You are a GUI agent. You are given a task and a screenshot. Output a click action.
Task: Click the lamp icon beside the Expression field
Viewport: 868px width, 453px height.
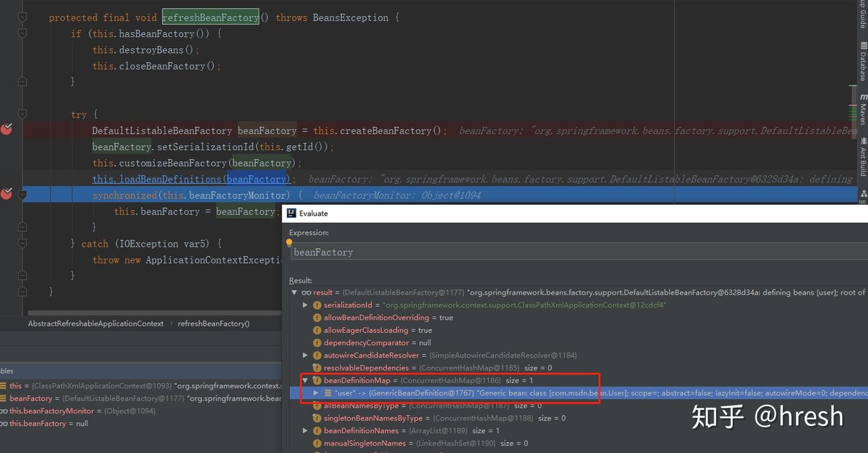[x=289, y=242]
